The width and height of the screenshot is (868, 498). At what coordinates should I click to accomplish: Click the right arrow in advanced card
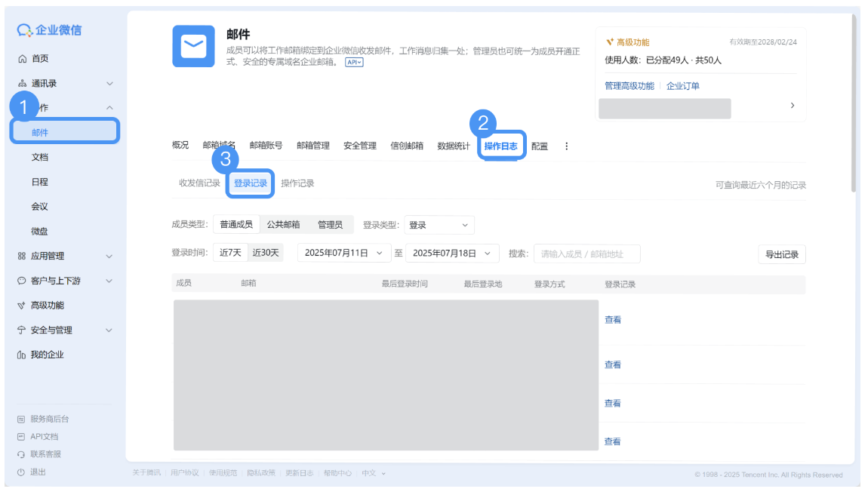pos(793,105)
